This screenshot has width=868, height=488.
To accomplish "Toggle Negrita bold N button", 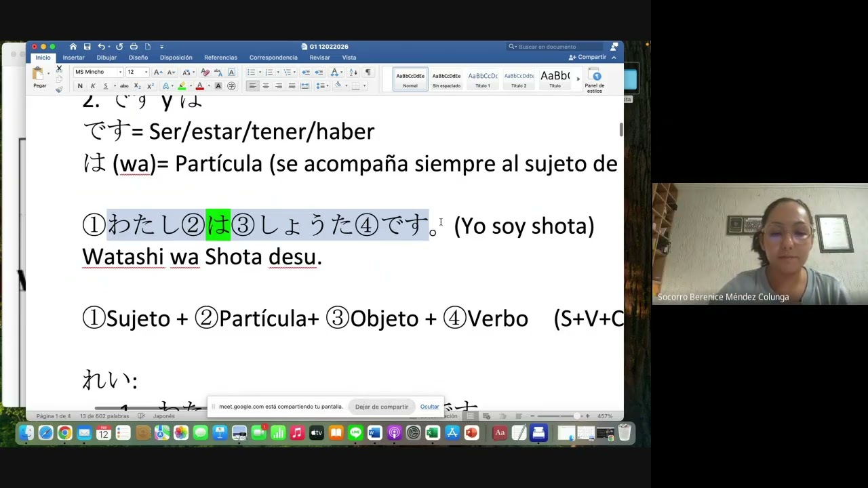I will (80, 86).
